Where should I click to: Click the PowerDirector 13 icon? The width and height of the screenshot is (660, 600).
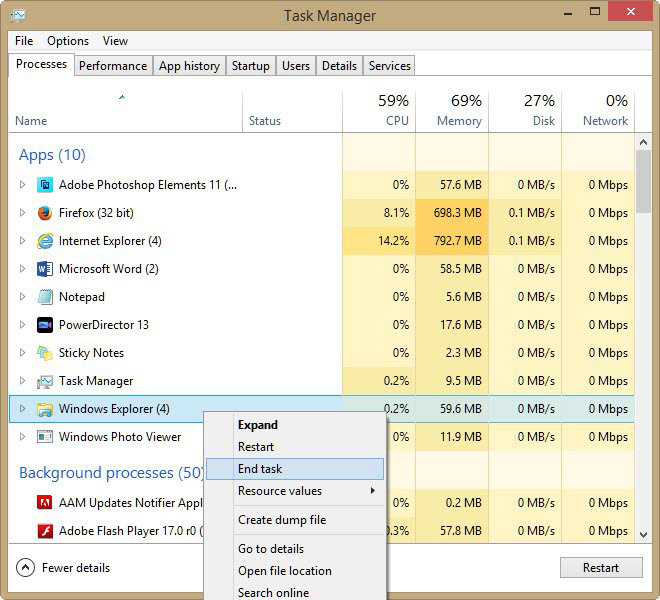click(x=45, y=325)
